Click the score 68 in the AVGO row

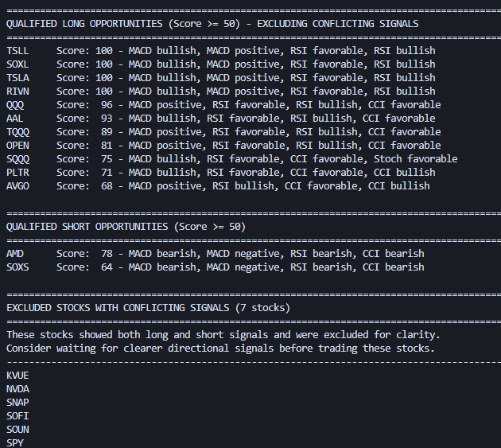(107, 186)
